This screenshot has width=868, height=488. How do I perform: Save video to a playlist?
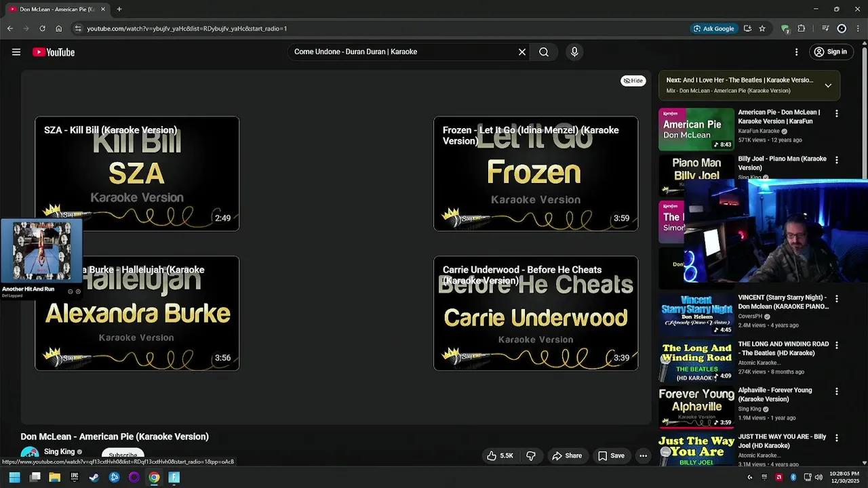[x=611, y=456]
